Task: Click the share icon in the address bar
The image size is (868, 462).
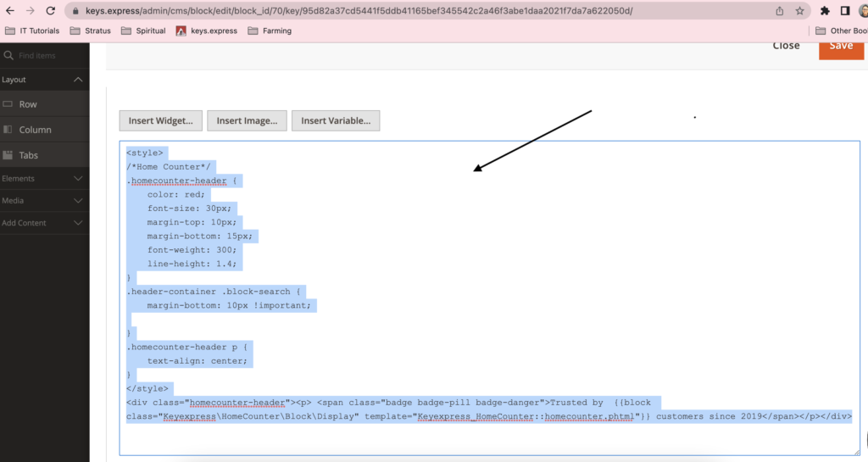Action: click(x=779, y=11)
